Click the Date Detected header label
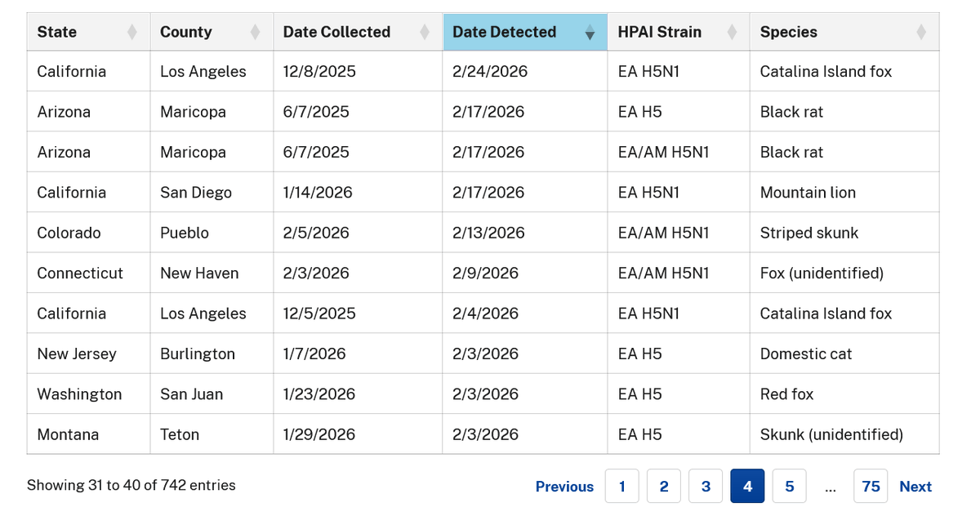The image size is (980, 516). pos(505,32)
